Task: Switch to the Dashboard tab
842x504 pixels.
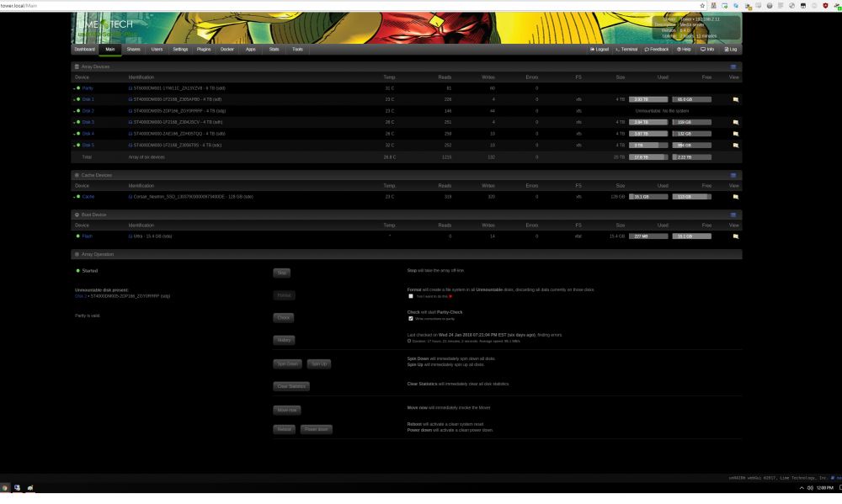Action: (x=85, y=50)
